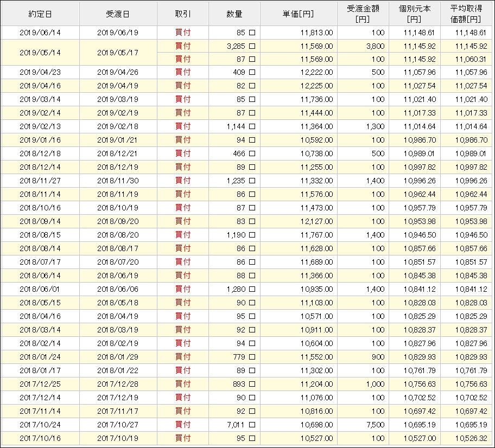The height and width of the screenshot is (448, 495).
Task: Click average acquisition price 10,526.32
Action: (x=471, y=439)
